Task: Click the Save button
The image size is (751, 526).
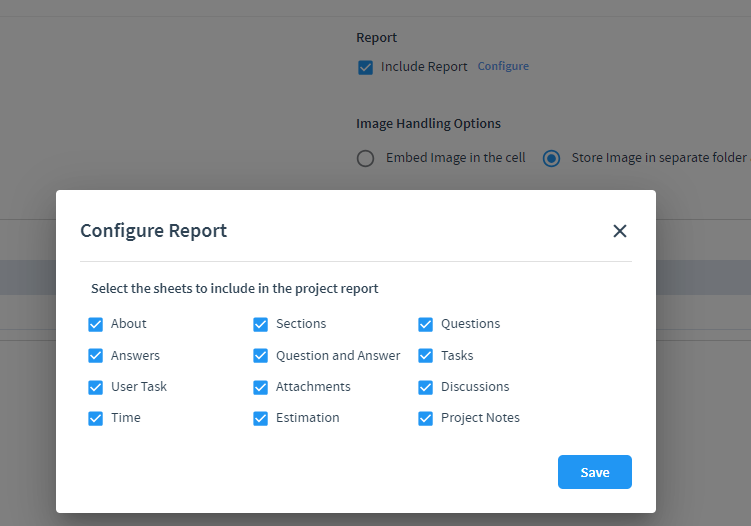Action: coord(594,472)
